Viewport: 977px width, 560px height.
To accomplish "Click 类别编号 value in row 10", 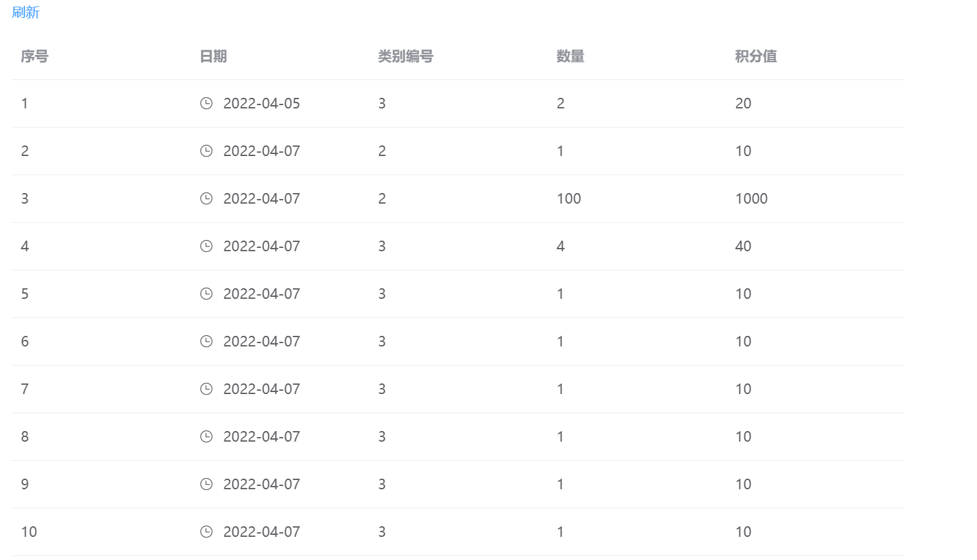I will click(382, 532).
